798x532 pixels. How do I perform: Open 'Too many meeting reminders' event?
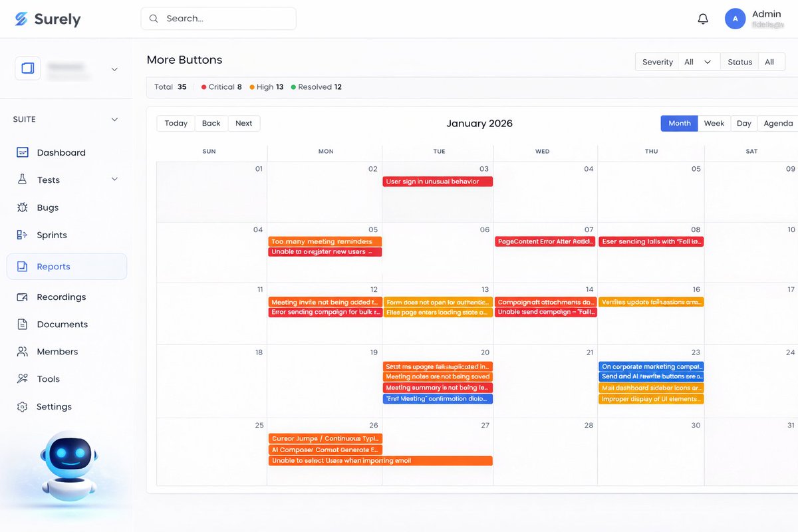pos(325,241)
